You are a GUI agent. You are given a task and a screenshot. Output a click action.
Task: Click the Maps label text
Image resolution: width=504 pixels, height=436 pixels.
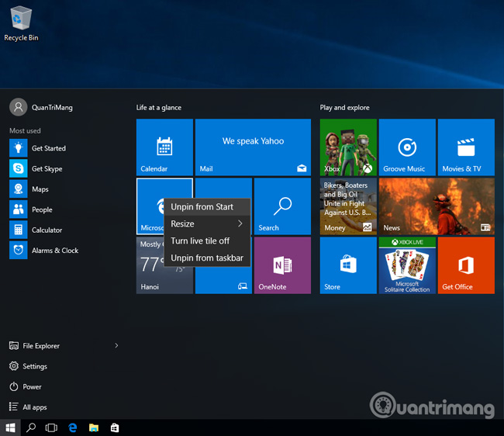(x=40, y=189)
